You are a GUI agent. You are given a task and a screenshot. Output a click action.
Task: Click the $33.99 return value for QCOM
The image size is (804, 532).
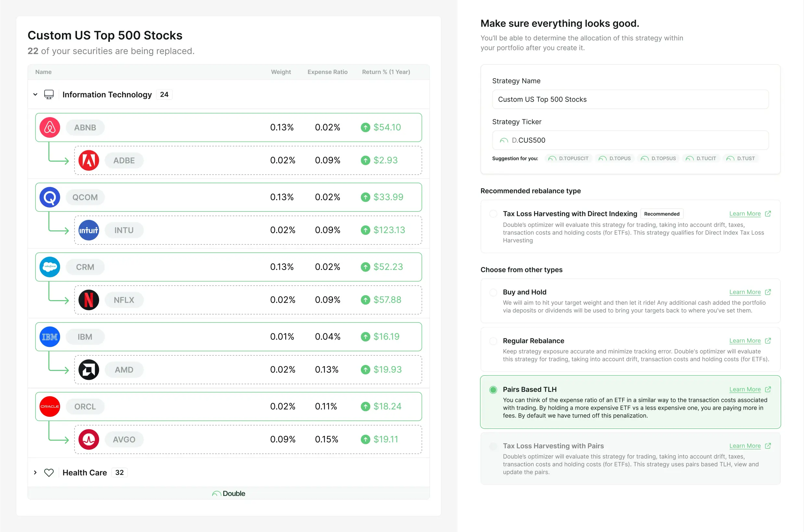click(x=389, y=197)
